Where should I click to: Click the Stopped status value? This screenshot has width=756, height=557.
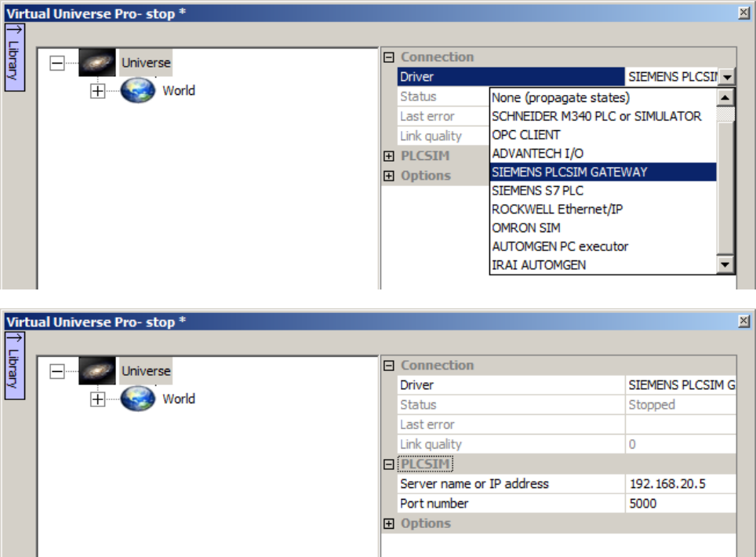point(652,405)
